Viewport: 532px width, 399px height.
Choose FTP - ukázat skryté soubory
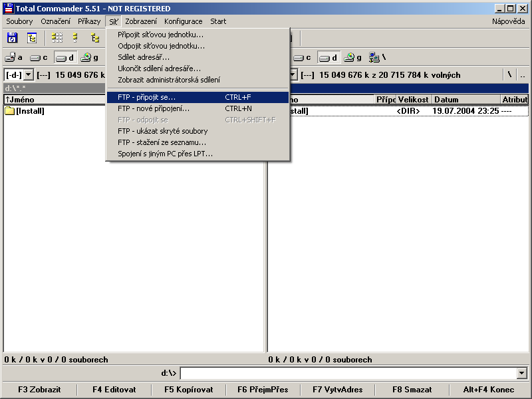[x=198, y=131]
